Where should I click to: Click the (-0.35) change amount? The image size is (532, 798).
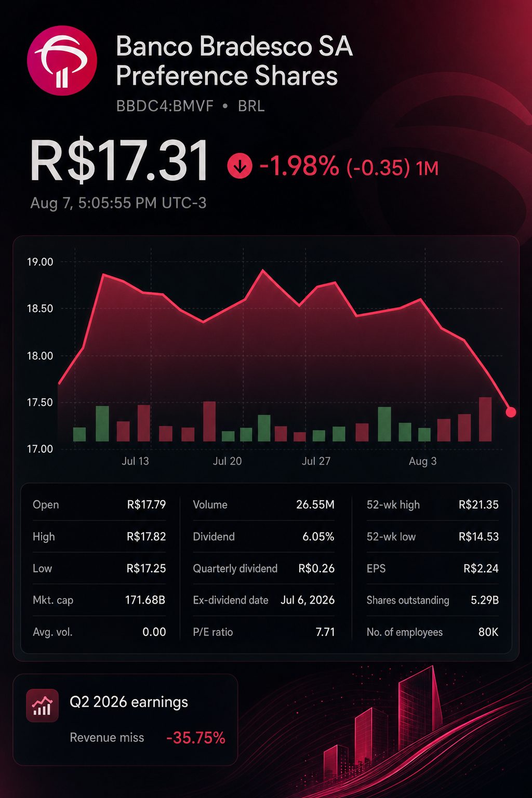pos(378,167)
